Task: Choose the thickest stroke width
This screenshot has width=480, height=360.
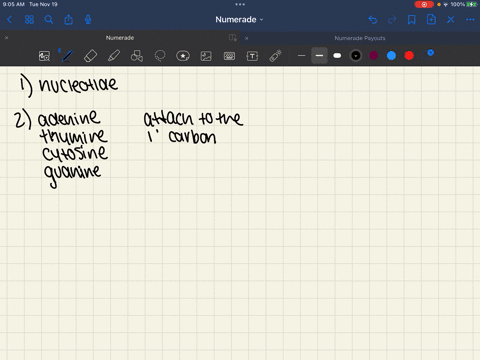Action: click(x=337, y=56)
